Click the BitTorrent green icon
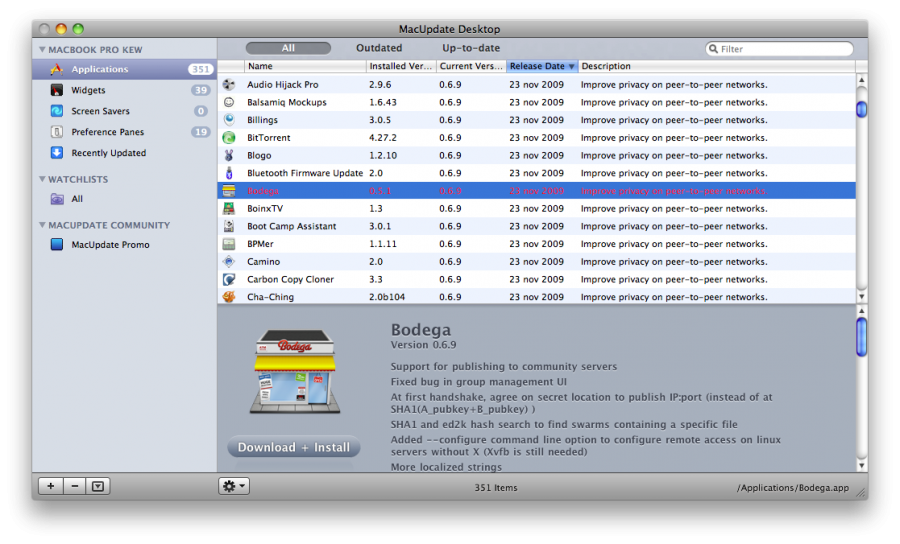Image resolution: width=900 pixels, height=544 pixels. coord(229,137)
